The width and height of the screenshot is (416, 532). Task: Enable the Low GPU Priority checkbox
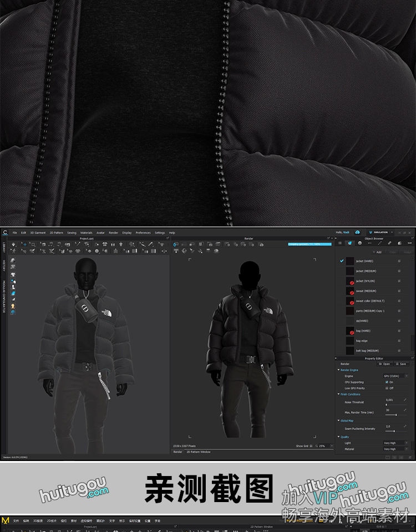tap(387, 388)
